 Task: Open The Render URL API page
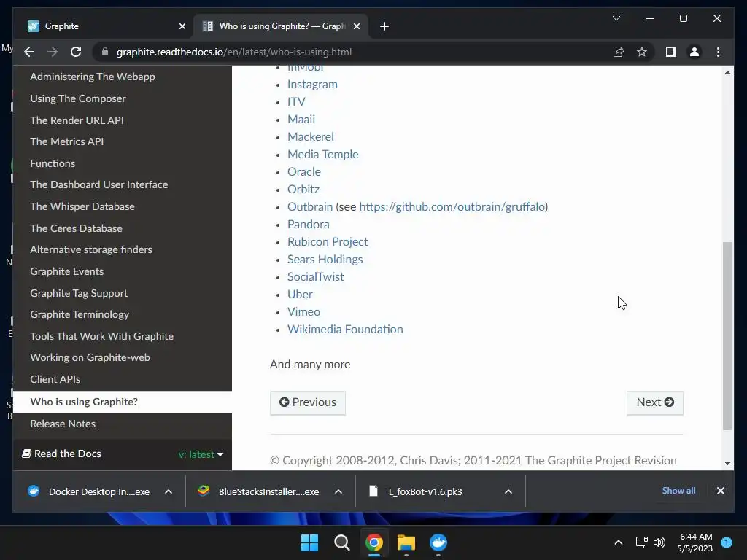click(x=77, y=120)
